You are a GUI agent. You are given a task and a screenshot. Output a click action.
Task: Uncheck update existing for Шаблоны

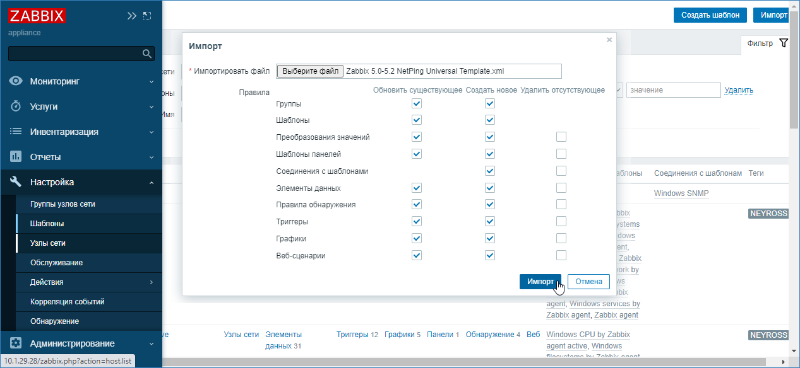(417, 120)
